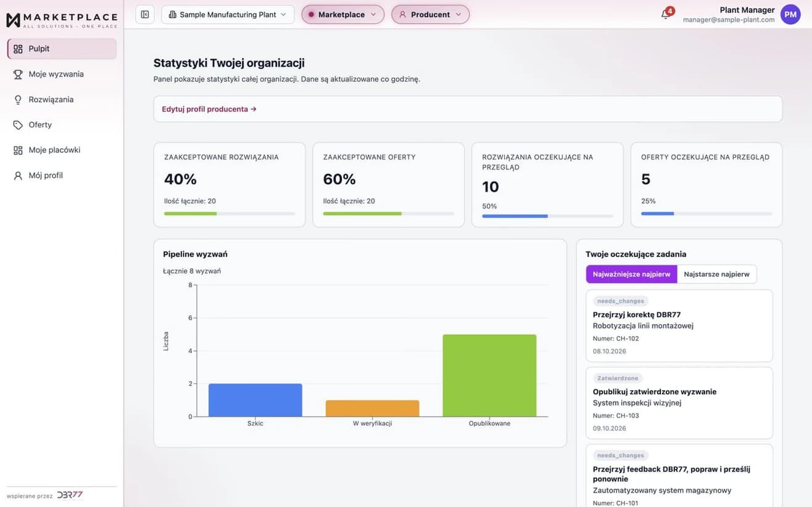Go to Moje wyzwania
This screenshot has height=507, width=812.
pos(62,74)
